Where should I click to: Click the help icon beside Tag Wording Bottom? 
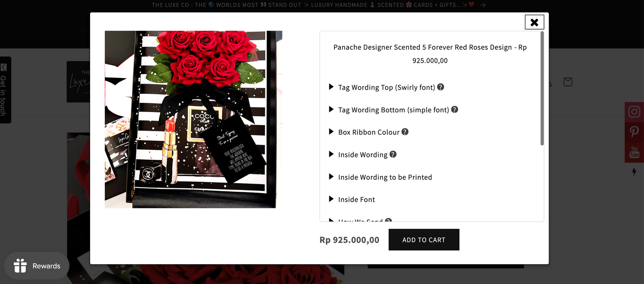(x=455, y=109)
